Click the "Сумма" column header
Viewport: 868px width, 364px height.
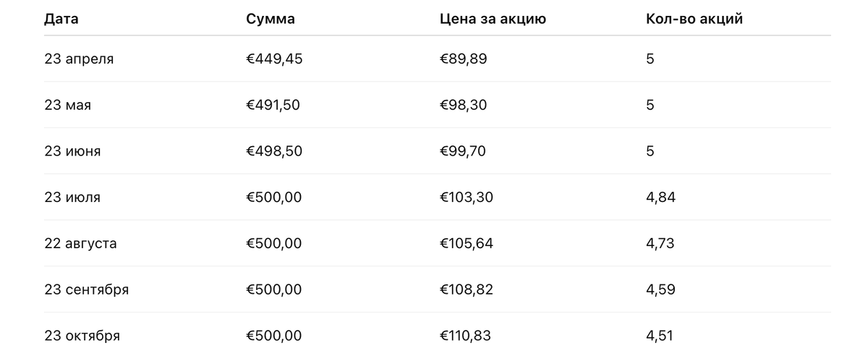(271, 20)
